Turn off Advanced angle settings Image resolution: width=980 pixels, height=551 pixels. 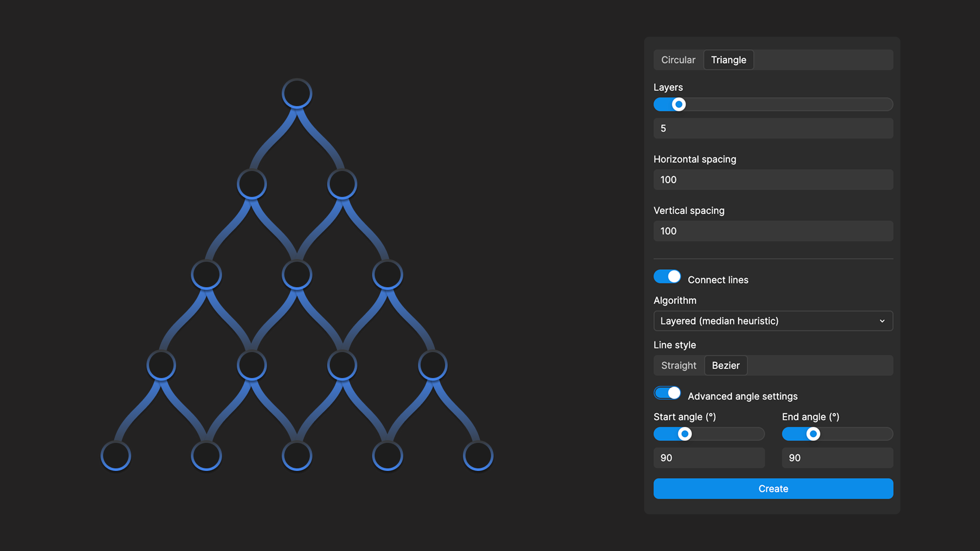tap(667, 393)
